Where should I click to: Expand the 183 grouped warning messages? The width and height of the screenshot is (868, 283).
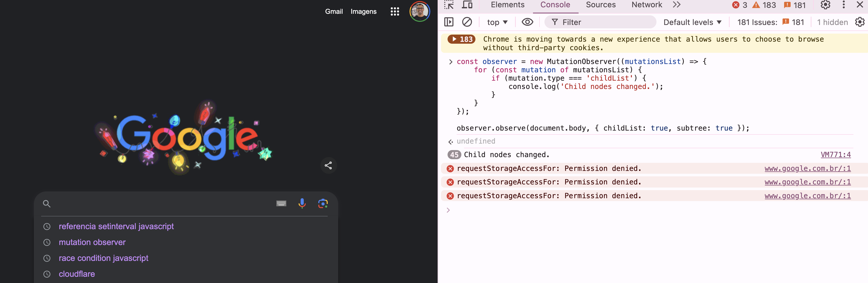point(461,39)
